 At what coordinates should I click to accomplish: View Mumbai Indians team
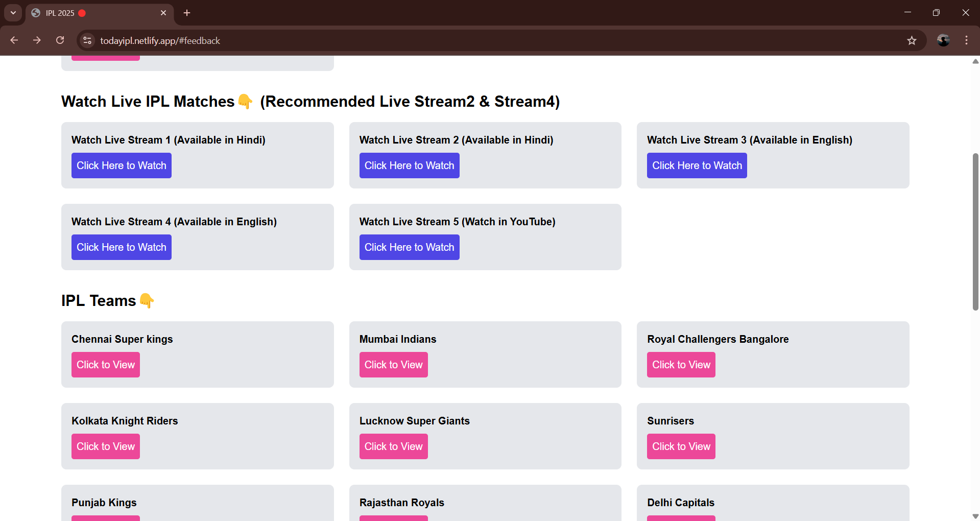(393, 364)
